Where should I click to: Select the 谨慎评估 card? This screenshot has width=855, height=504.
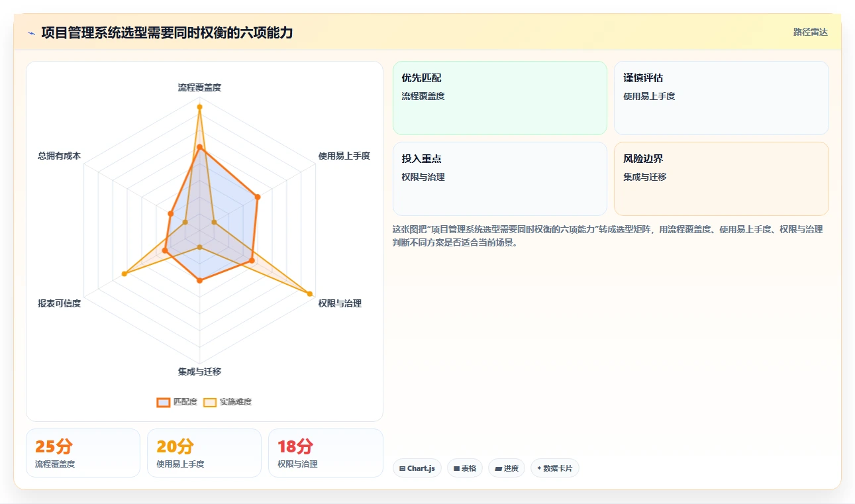pyautogui.click(x=721, y=98)
